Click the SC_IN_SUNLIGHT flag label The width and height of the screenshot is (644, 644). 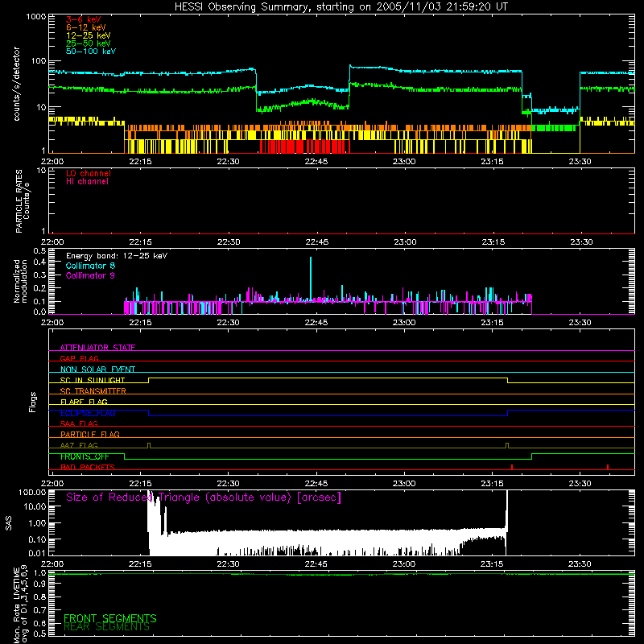click(93, 380)
